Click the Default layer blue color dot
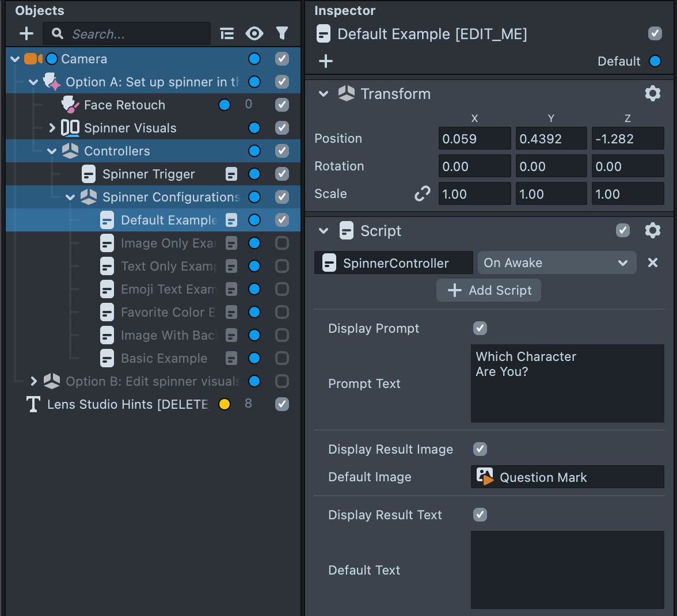Viewport: 677px width, 616px height. point(655,61)
